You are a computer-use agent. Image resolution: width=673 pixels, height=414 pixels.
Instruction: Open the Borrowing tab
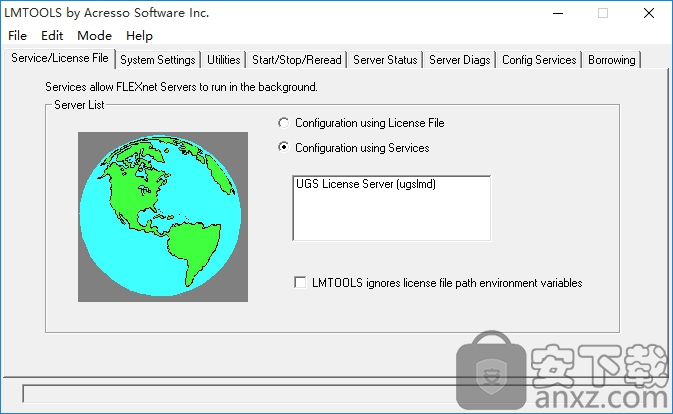[x=612, y=60]
